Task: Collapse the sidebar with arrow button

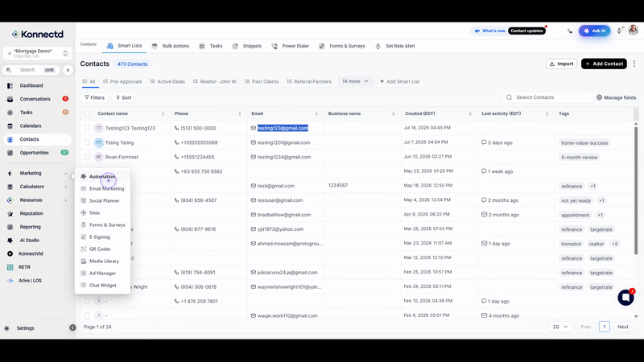Action: [x=72, y=327]
